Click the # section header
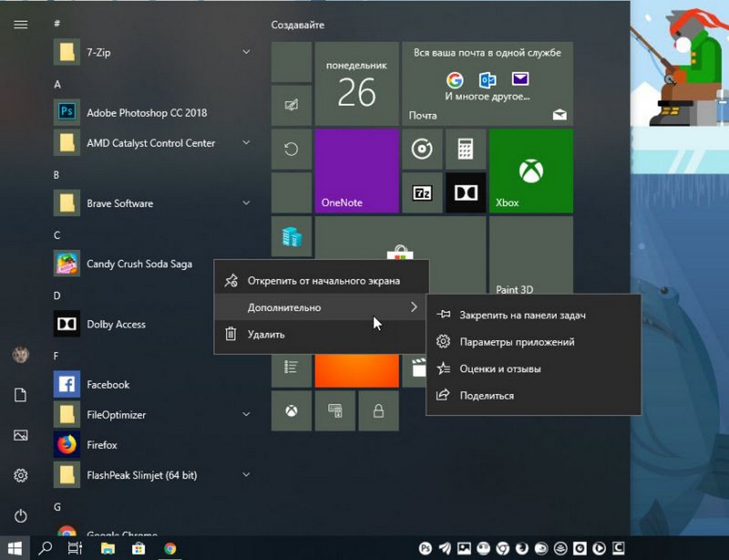 [x=56, y=24]
